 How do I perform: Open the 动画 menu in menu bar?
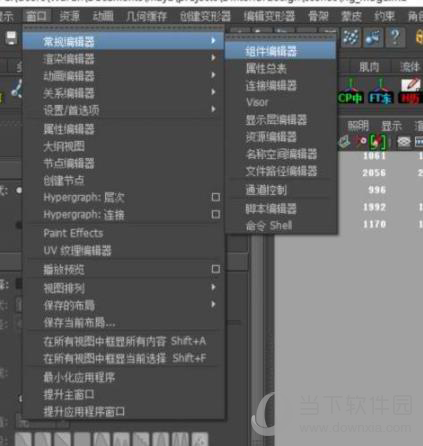coord(103,16)
